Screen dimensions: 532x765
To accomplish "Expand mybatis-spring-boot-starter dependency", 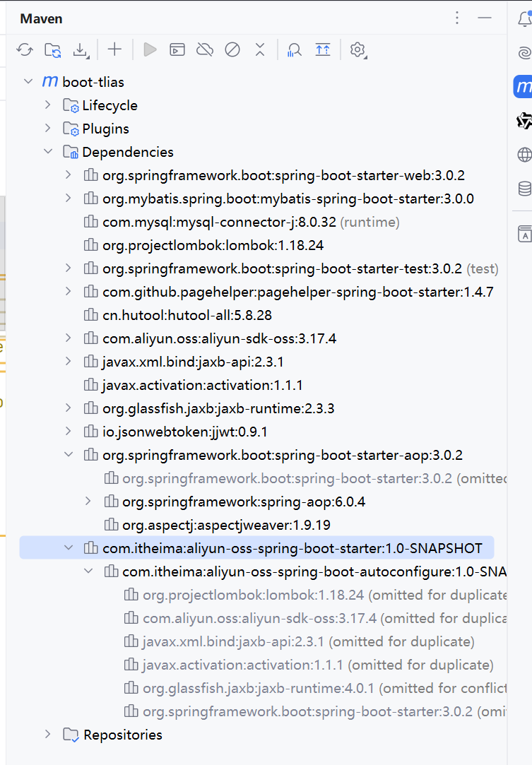I will (x=69, y=198).
